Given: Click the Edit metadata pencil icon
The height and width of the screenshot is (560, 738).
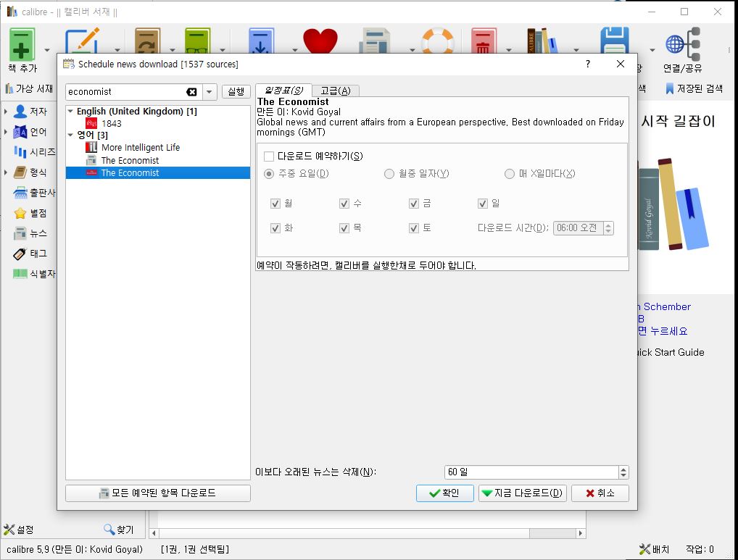Looking at the screenshot, I should point(83,41).
